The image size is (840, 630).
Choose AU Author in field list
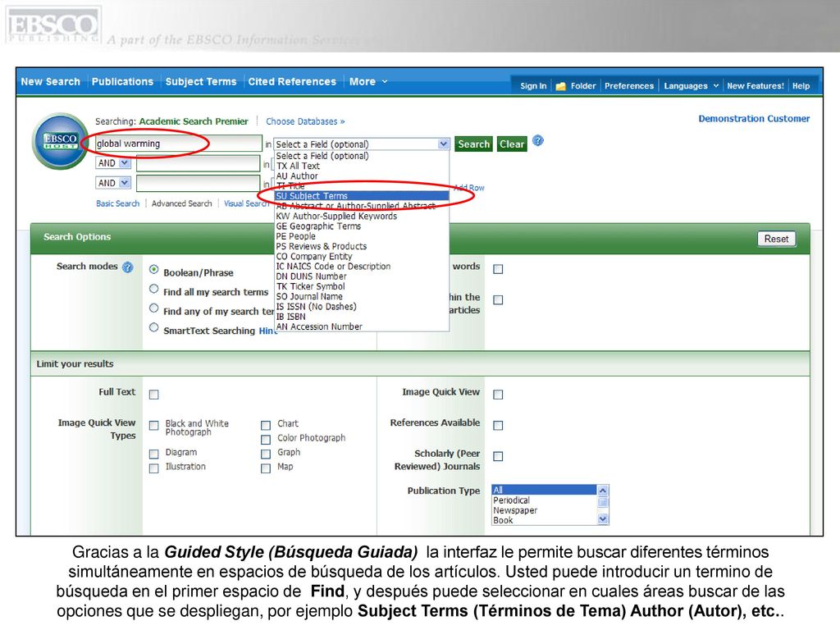click(x=362, y=176)
